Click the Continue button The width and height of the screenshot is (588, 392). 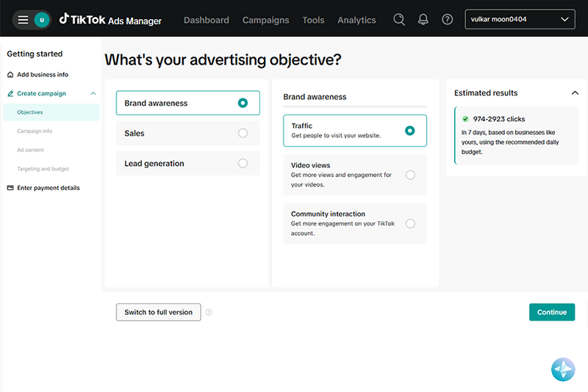click(x=552, y=312)
